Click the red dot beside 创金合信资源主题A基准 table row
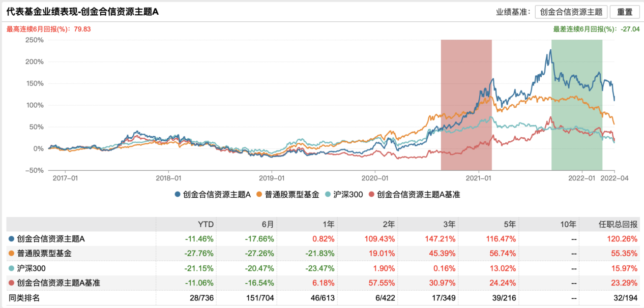Screen dimensions: 644x308 11,283
